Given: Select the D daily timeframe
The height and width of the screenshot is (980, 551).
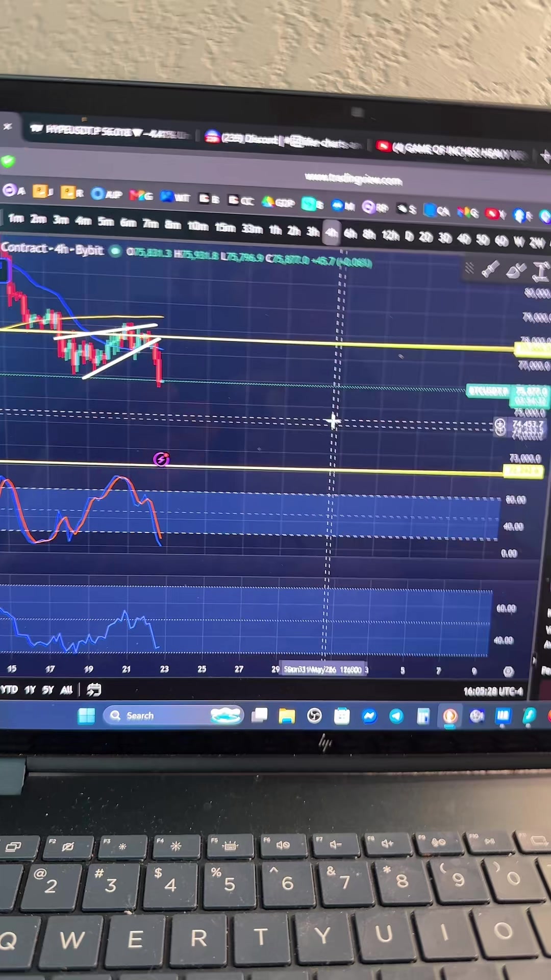Looking at the screenshot, I should pyautogui.click(x=409, y=236).
